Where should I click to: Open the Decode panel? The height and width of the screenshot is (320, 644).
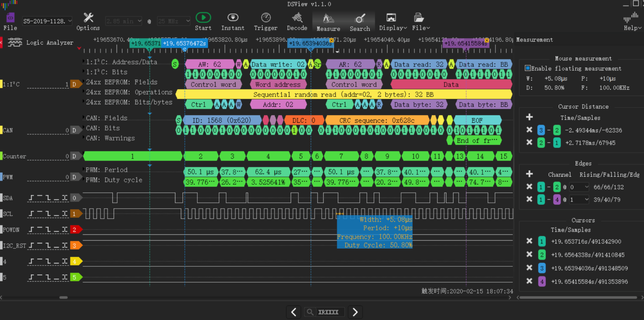pos(297,21)
